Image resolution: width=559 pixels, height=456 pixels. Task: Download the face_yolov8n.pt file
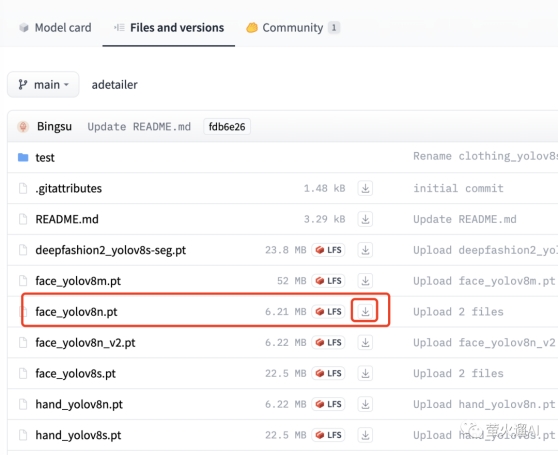pyautogui.click(x=365, y=312)
